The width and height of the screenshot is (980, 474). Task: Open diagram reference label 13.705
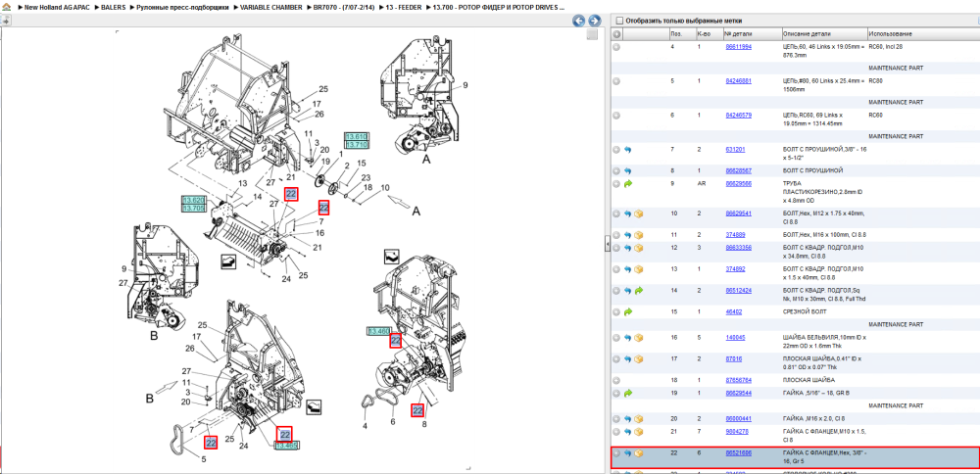point(194,208)
